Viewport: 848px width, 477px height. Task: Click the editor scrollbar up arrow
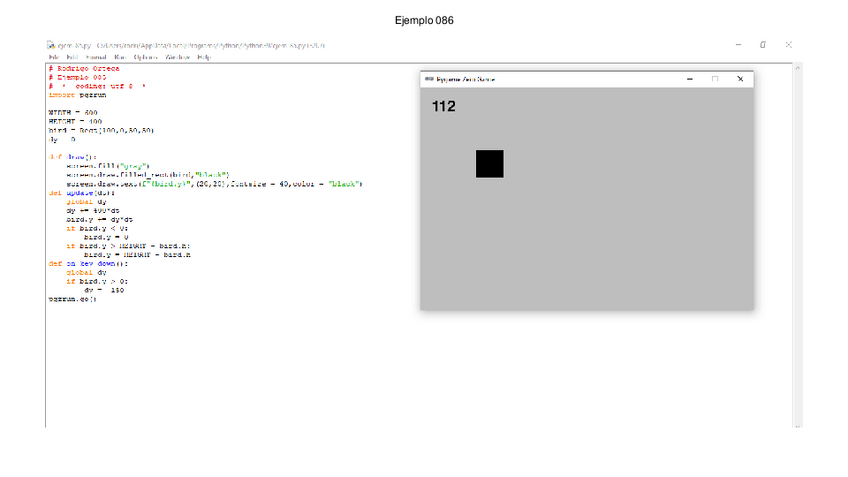pos(798,68)
